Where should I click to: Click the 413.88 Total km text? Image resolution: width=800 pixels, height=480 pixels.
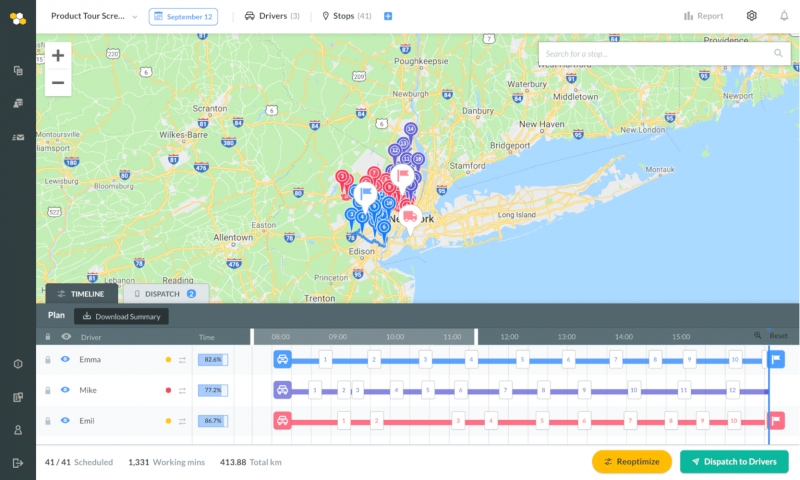tap(251, 462)
